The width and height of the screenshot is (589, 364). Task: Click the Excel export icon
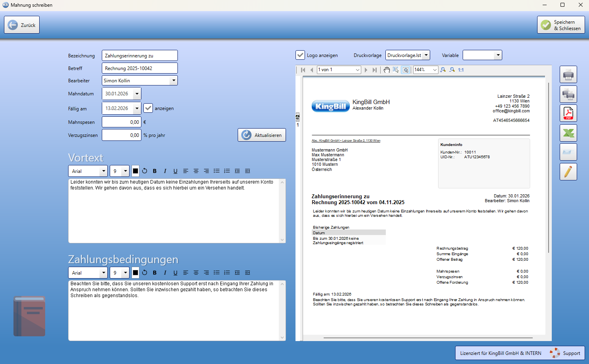click(568, 133)
